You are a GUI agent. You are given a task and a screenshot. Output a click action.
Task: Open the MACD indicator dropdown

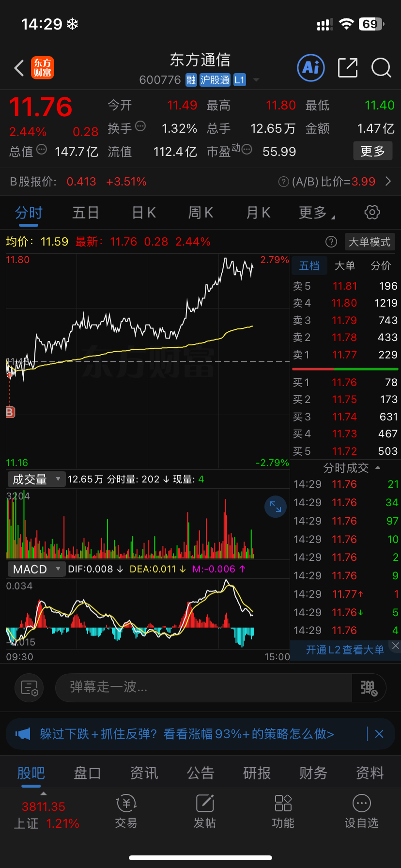tap(36, 569)
